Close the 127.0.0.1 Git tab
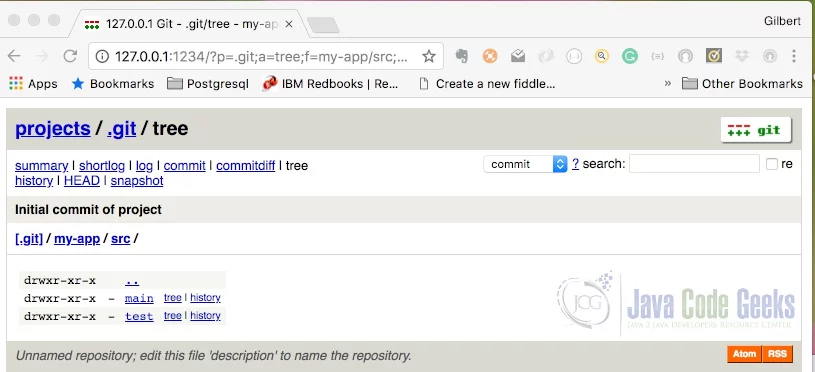The height and width of the screenshot is (372, 815). tap(289, 24)
